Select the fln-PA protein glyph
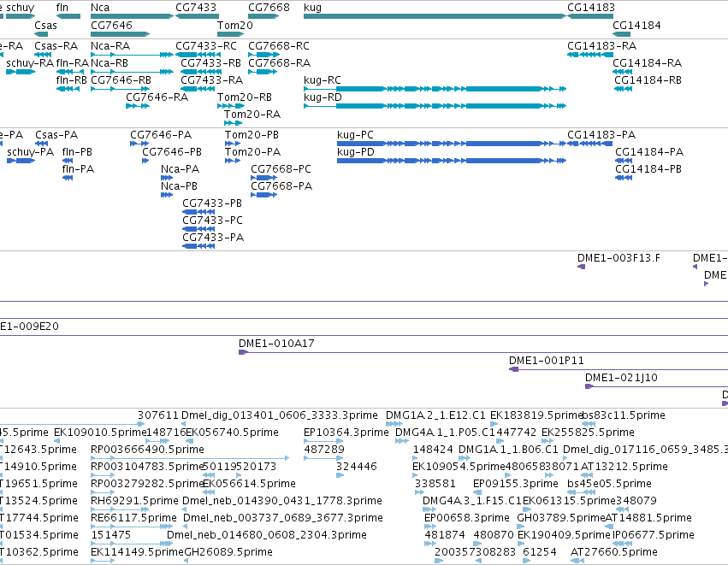 68,178
